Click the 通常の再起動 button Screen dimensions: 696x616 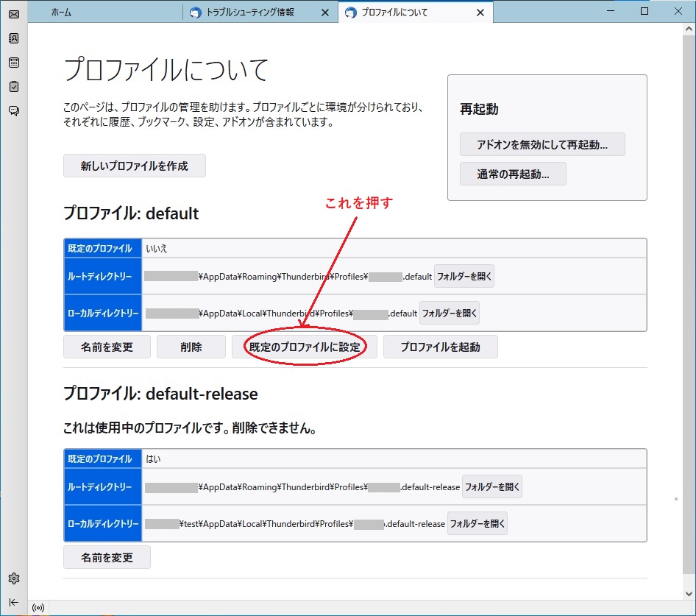coord(513,174)
